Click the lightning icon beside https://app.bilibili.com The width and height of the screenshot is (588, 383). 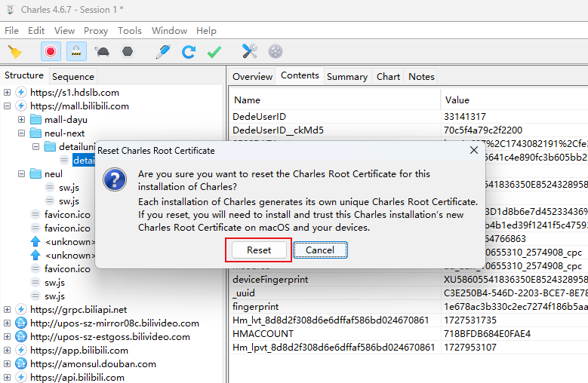point(21,350)
